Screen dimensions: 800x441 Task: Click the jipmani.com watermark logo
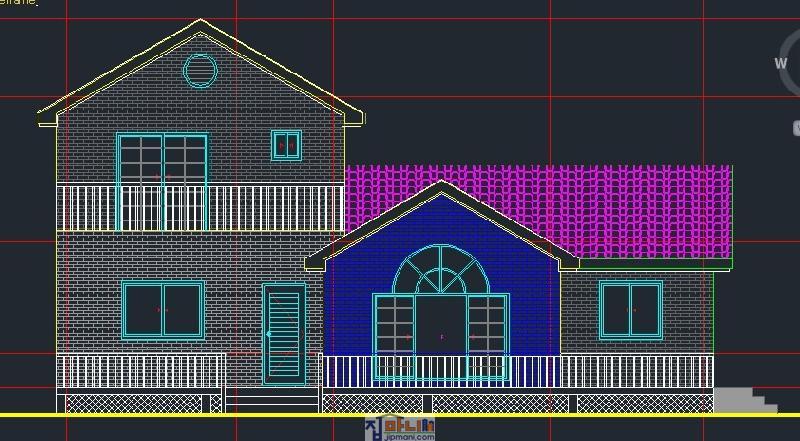(x=400, y=429)
